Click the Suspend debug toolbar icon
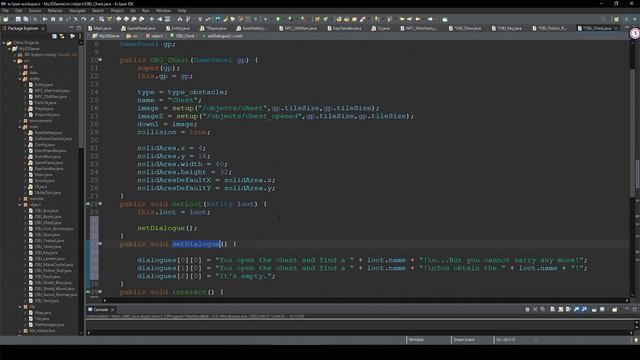 [x=53, y=19]
